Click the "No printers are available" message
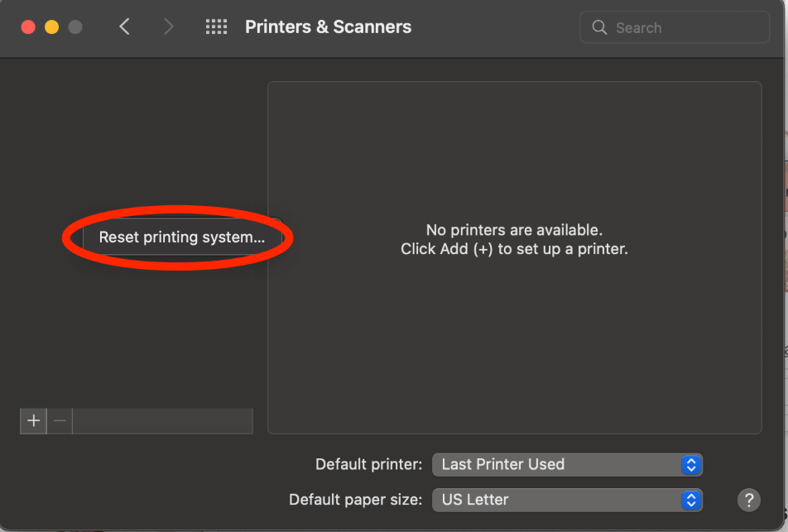Image resolution: width=788 pixels, height=532 pixels. coord(514,230)
